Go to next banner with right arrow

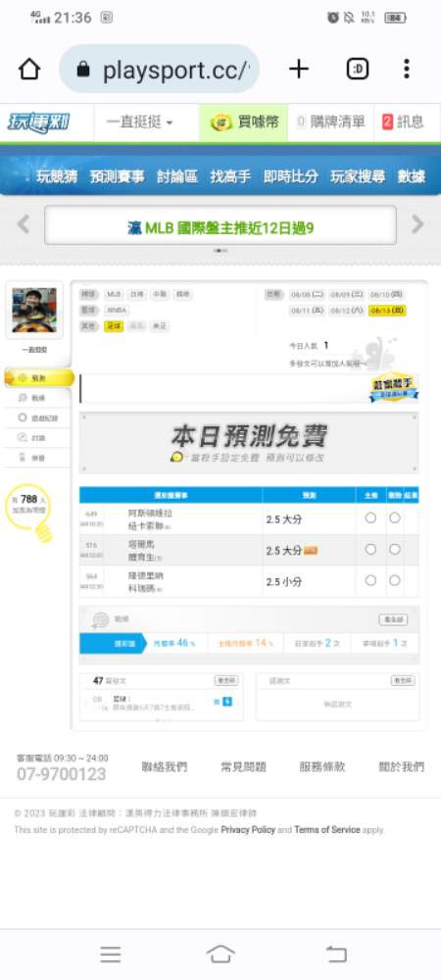tap(417, 223)
